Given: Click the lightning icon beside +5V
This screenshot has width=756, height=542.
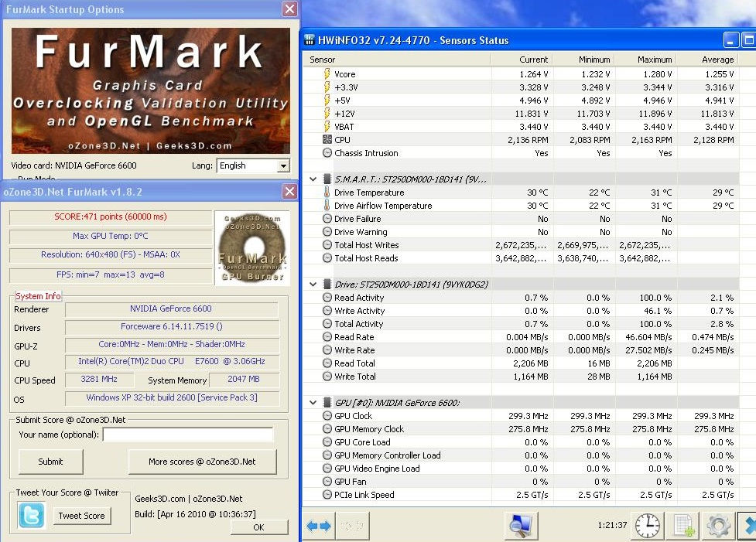Looking at the screenshot, I should click(x=327, y=101).
